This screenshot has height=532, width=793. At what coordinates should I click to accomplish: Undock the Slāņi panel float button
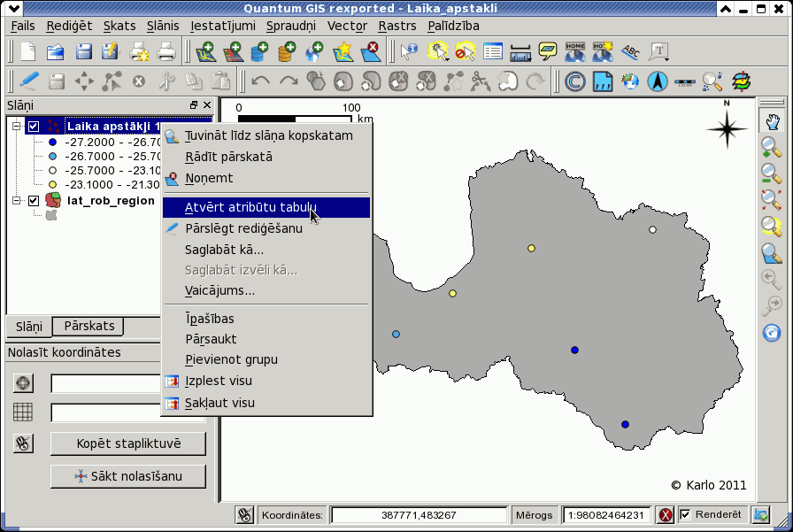tap(194, 105)
